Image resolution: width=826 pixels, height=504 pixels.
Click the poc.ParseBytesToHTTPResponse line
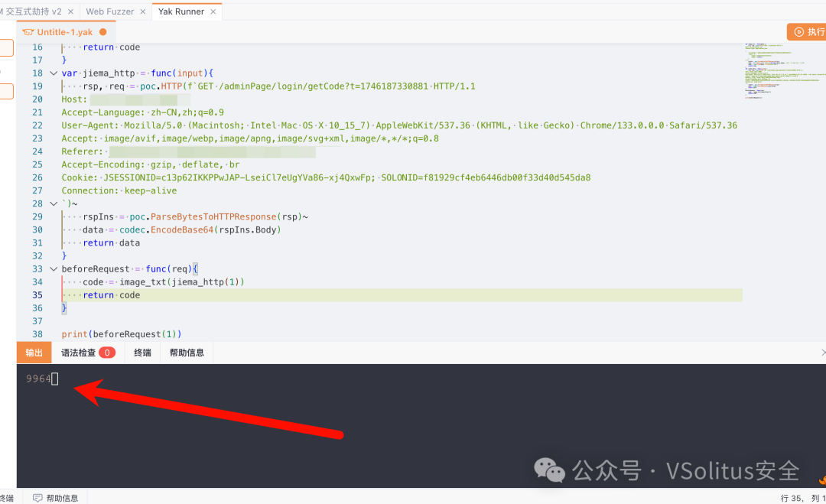[x=196, y=217]
